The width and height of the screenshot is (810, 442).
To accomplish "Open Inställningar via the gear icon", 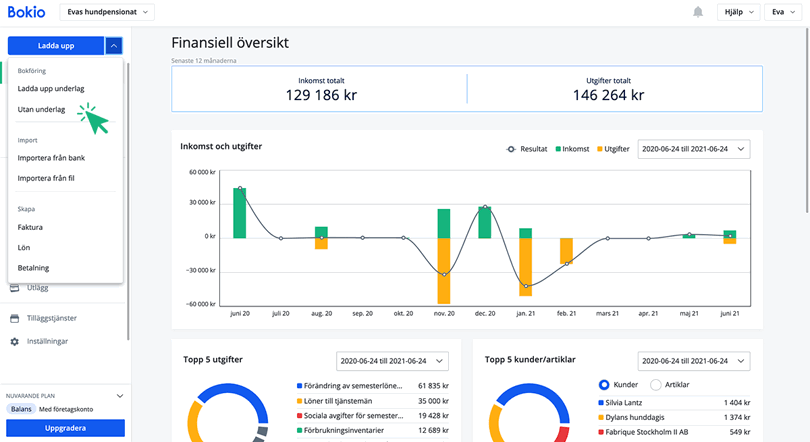I will pyautogui.click(x=15, y=342).
